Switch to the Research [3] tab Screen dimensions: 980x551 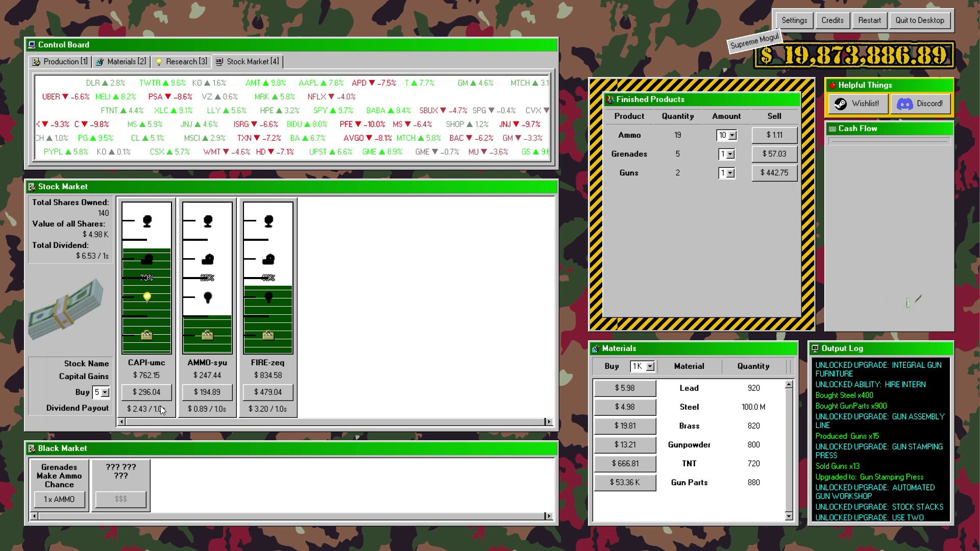[x=181, y=61]
